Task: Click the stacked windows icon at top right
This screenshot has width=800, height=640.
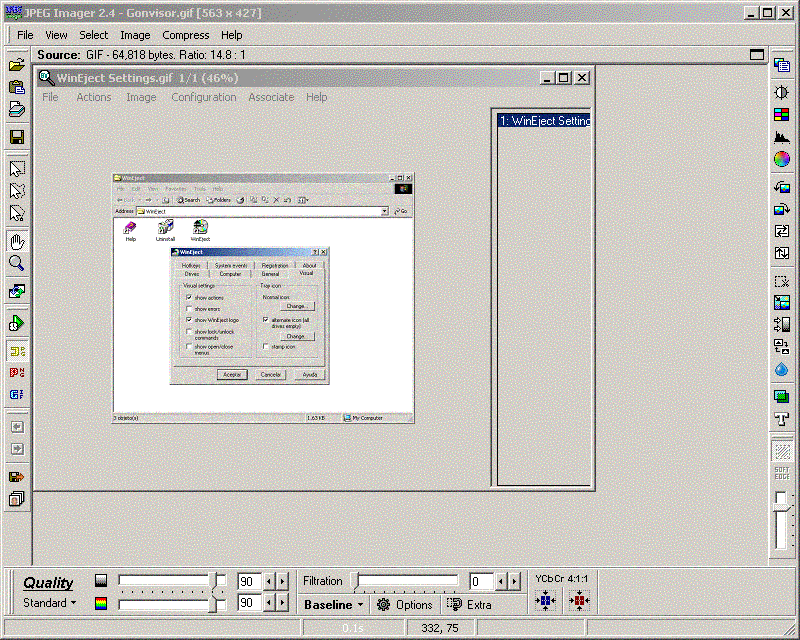Action: click(x=782, y=65)
